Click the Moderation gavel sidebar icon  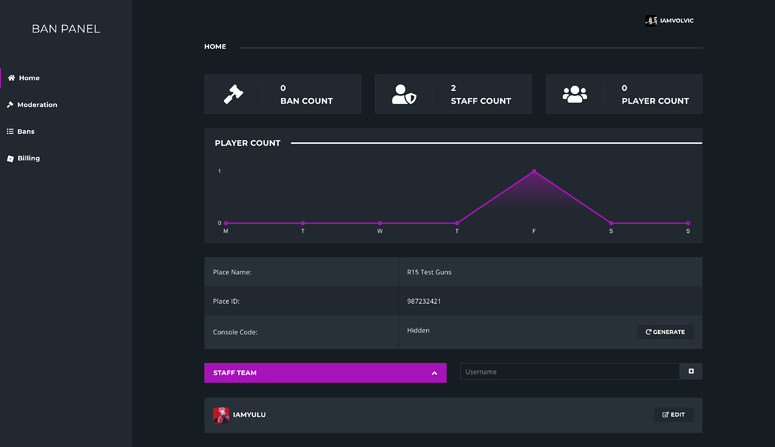click(10, 104)
